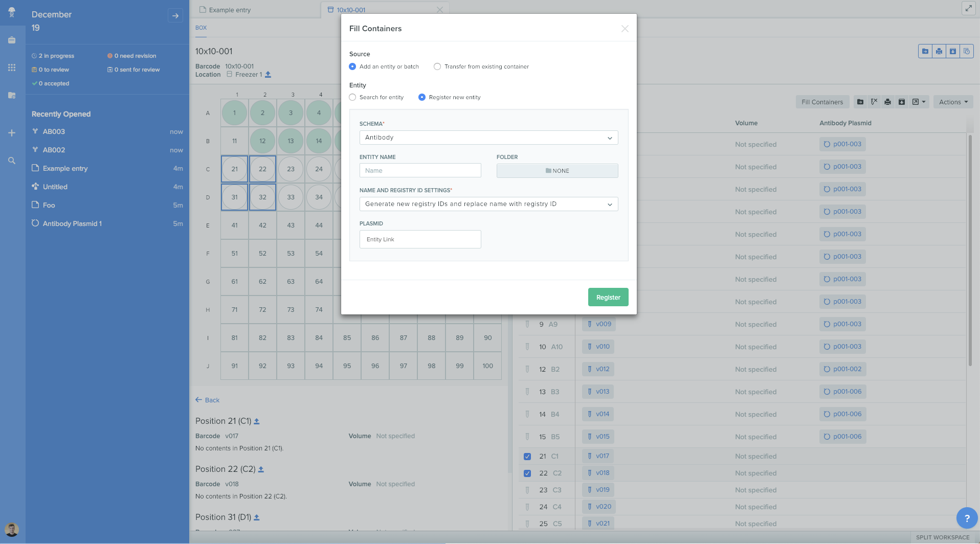The image size is (980, 544).
Task: Open the Schema Antibody dropdown
Action: click(488, 138)
